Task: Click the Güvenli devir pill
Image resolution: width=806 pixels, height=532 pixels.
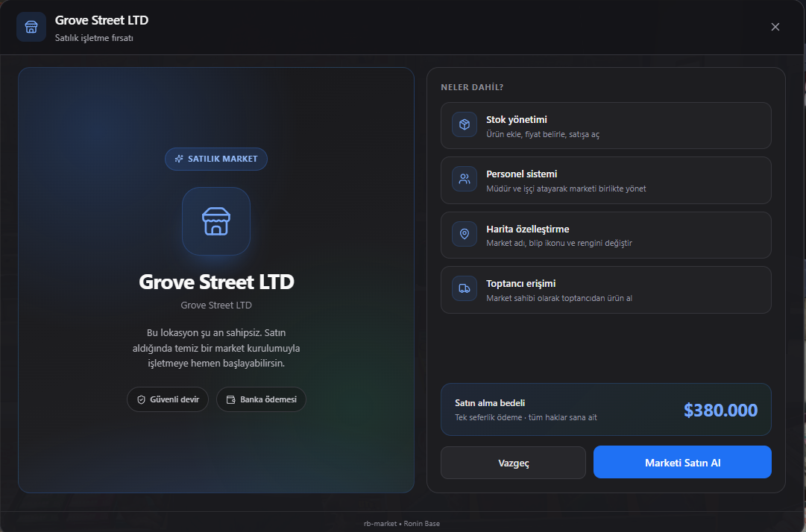Action: tap(168, 399)
